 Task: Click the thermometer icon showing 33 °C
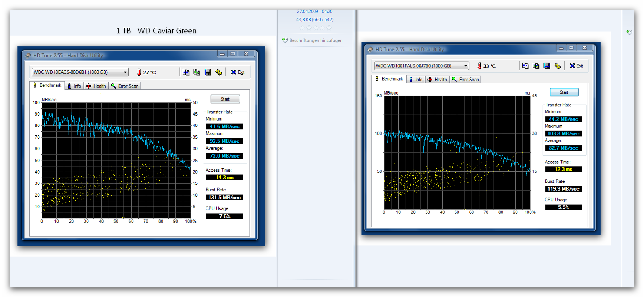click(479, 66)
